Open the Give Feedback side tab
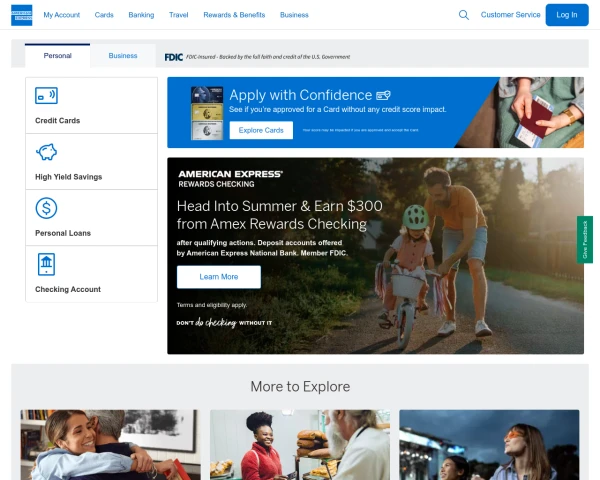The height and width of the screenshot is (480, 600). [585, 240]
